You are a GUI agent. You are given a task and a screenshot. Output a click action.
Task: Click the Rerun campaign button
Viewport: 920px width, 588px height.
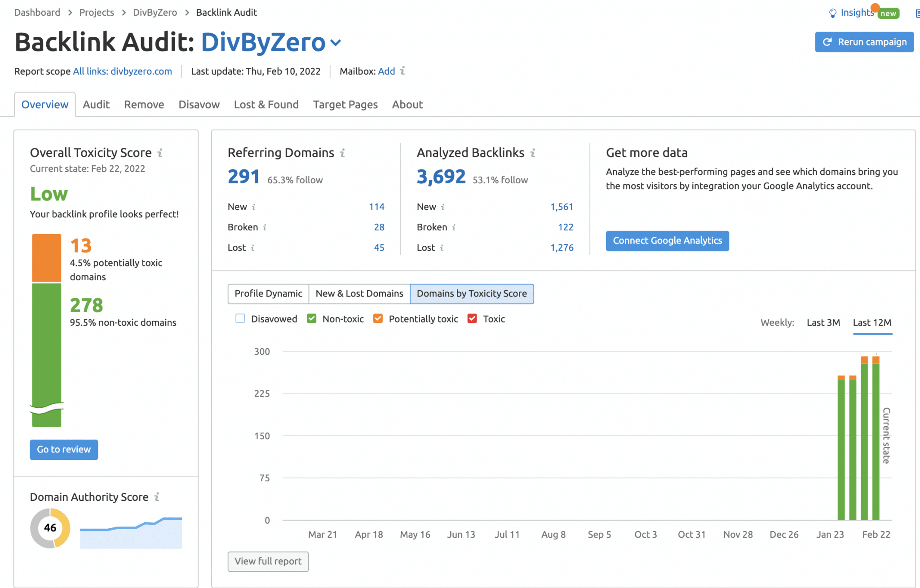(x=864, y=42)
